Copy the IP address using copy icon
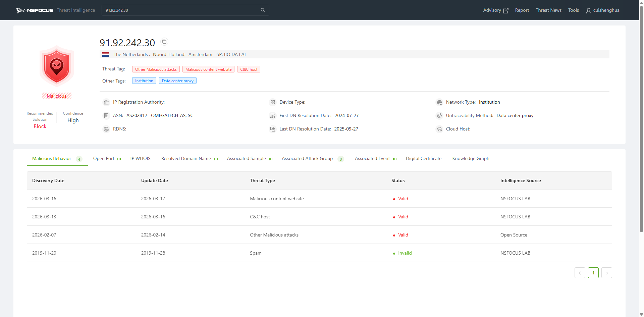 164,42
